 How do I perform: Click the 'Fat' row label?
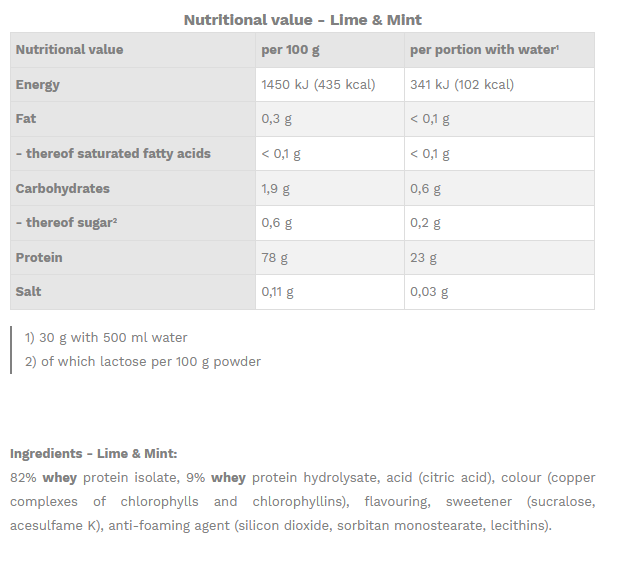26,119
